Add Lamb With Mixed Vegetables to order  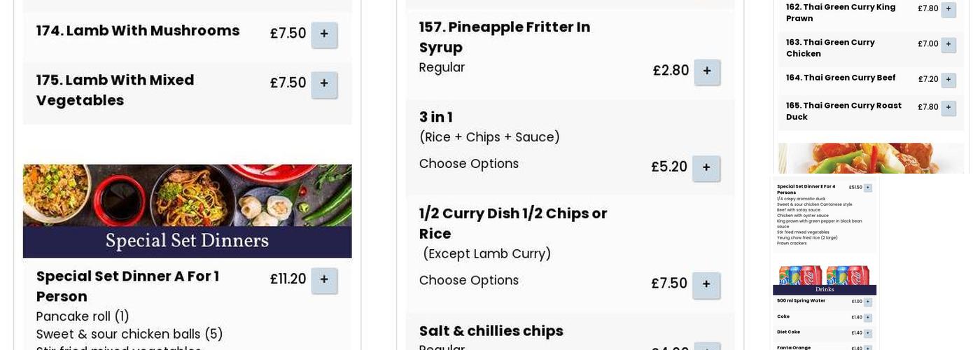324,84
